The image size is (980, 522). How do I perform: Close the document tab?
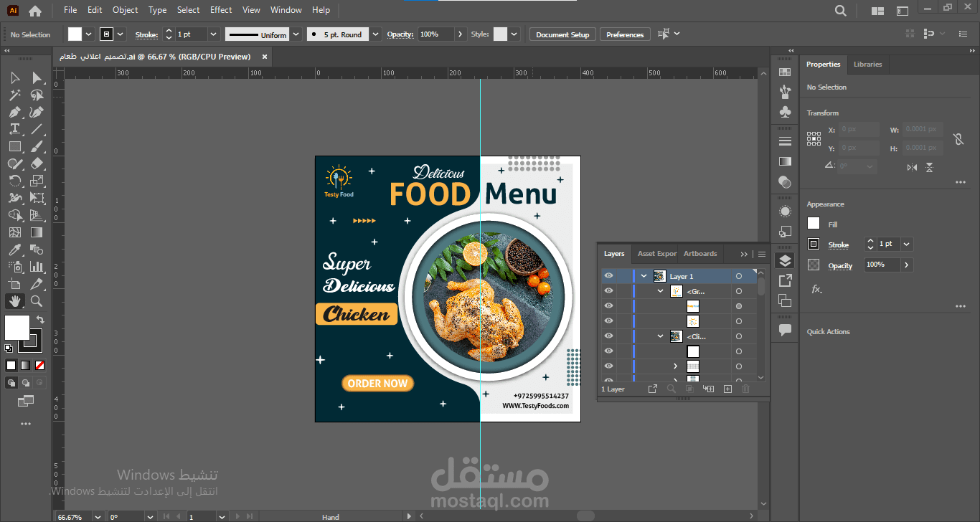pos(264,57)
